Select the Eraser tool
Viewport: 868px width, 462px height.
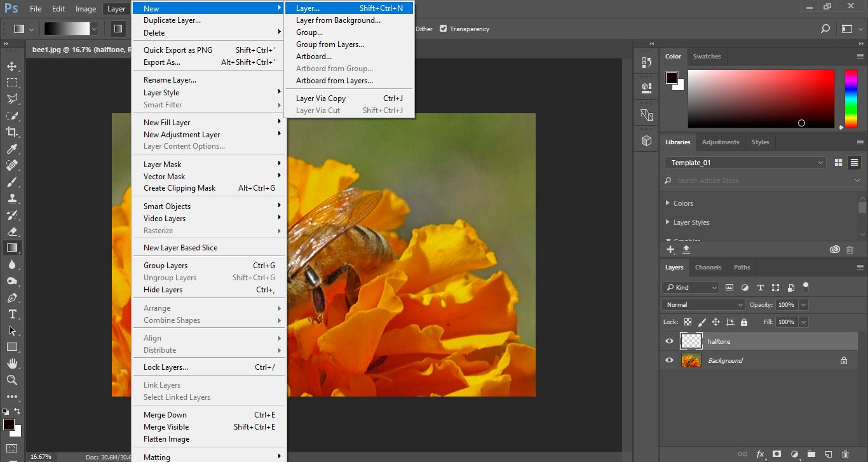click(12, 231)
